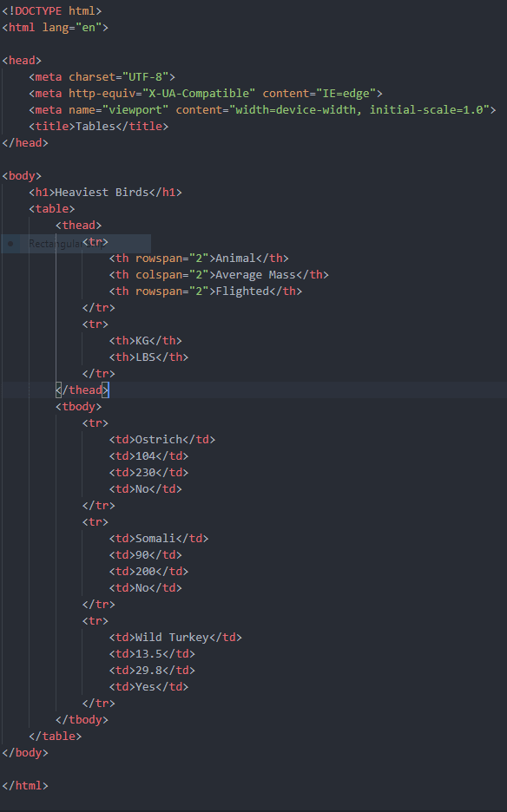This screenshot has height=812, width=507.
Task: Click the Wild Turkey td cell line
Action: (x=175, y=638)
